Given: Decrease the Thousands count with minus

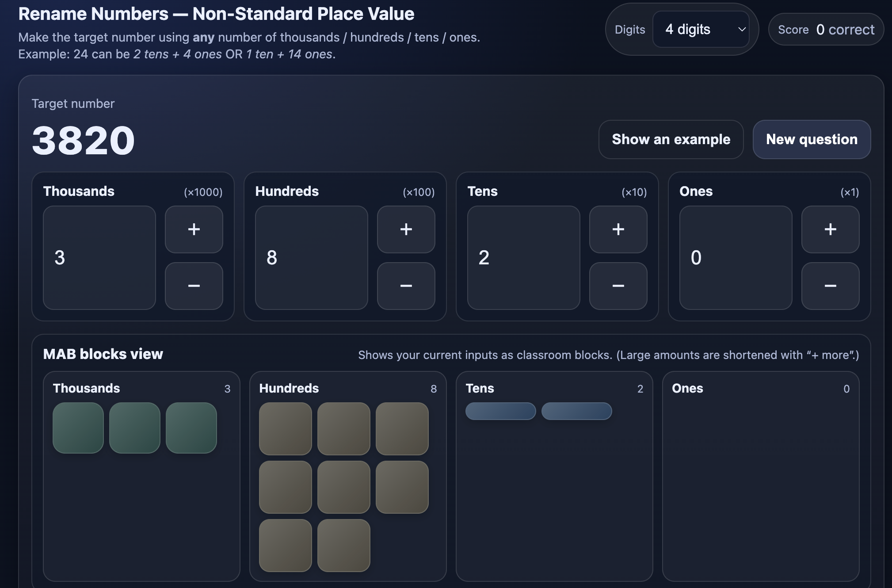Looking at the screenshot, I should coord(194,286).
